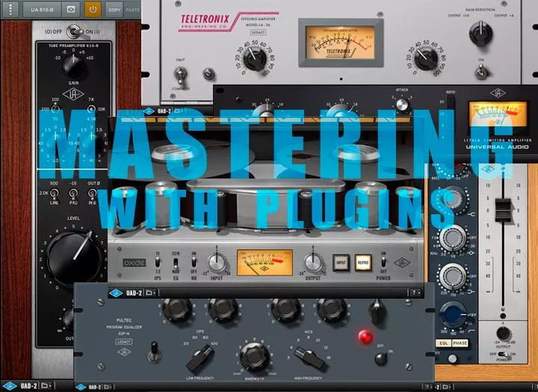Screen dimensions: 538x392
Task: Flip the LA-2A ON power switch at right
Action: tap(480, 72)
